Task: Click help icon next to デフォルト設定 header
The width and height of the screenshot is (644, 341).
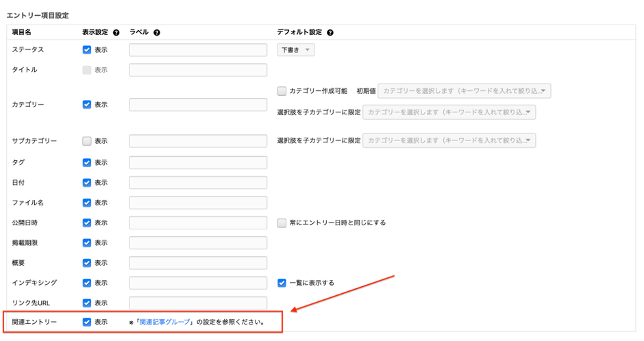Action: 330,33
